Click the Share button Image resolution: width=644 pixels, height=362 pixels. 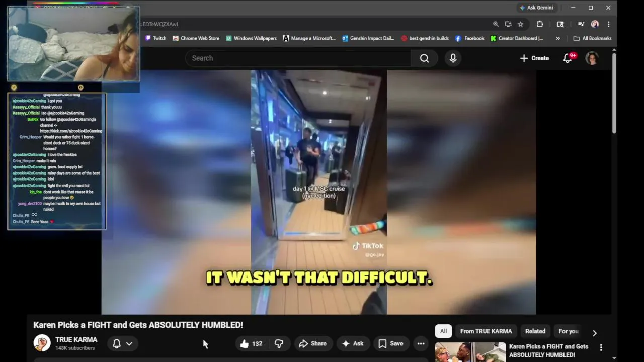point(312,344)
